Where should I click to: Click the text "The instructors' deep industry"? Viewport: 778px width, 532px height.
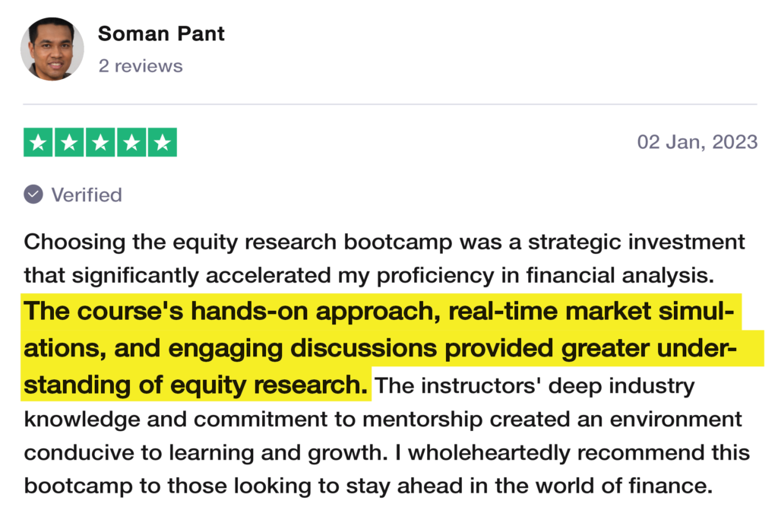[535, 385]
